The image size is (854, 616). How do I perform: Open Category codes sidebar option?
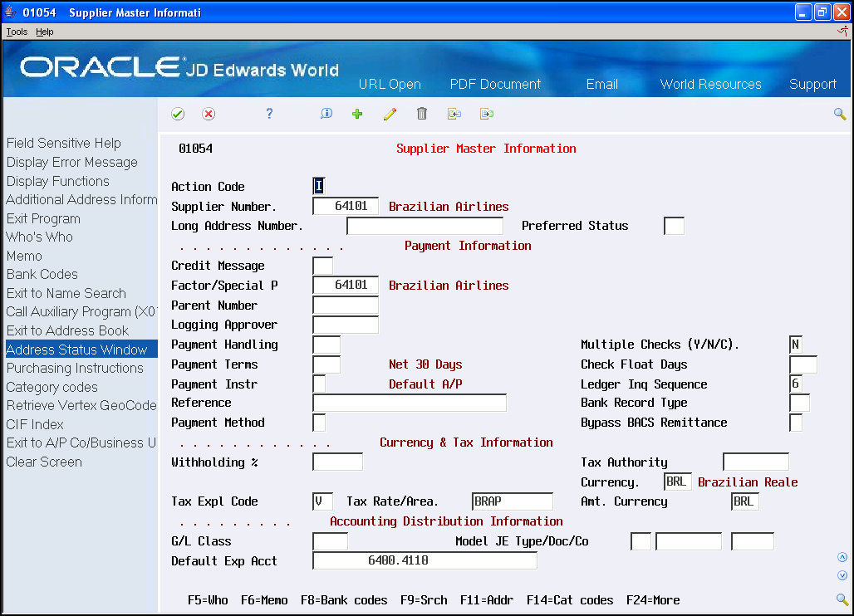coord(52,388)
